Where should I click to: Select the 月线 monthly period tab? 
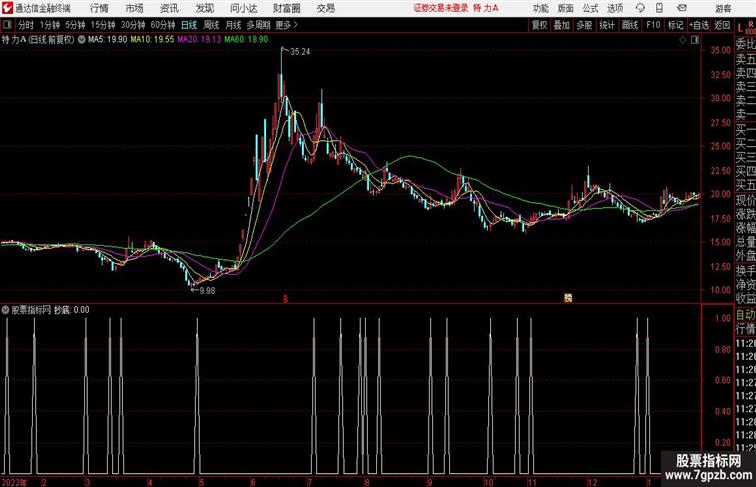[x=233, y=25]
